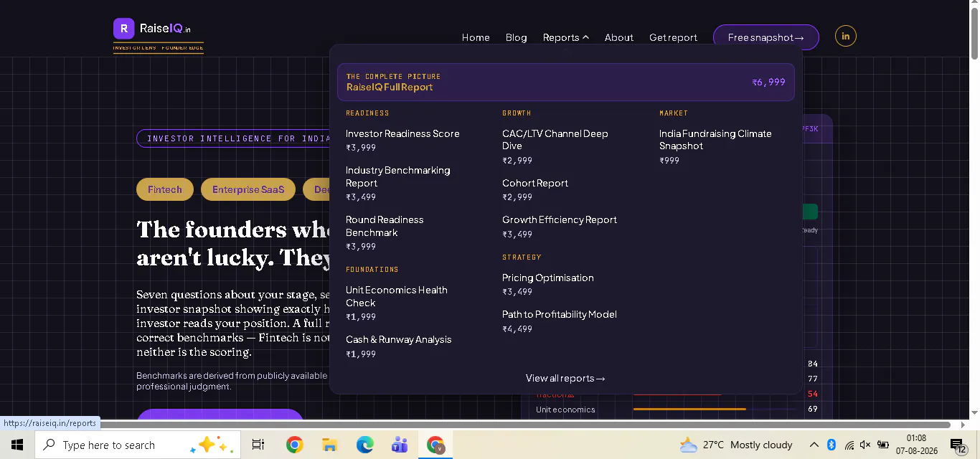Viewport: 980px width, 459px height.
Task: Open the LinkedIn circle icon
Action: tap(846, 36)
